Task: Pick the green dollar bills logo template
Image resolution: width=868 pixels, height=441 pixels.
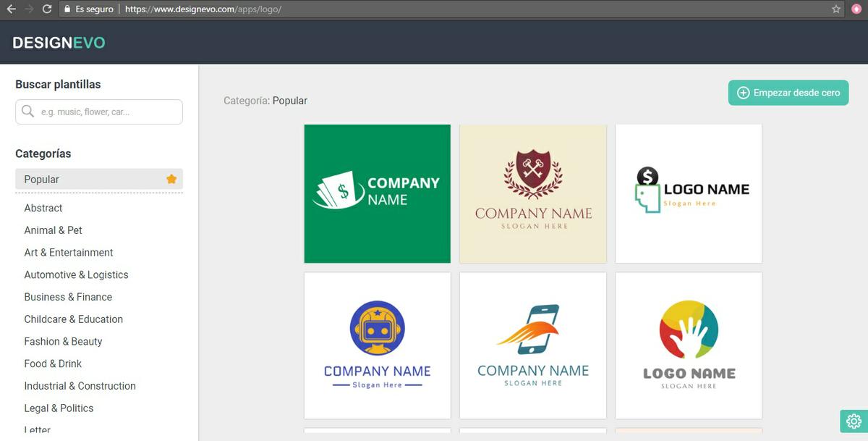Action: [x=377, y=193]
